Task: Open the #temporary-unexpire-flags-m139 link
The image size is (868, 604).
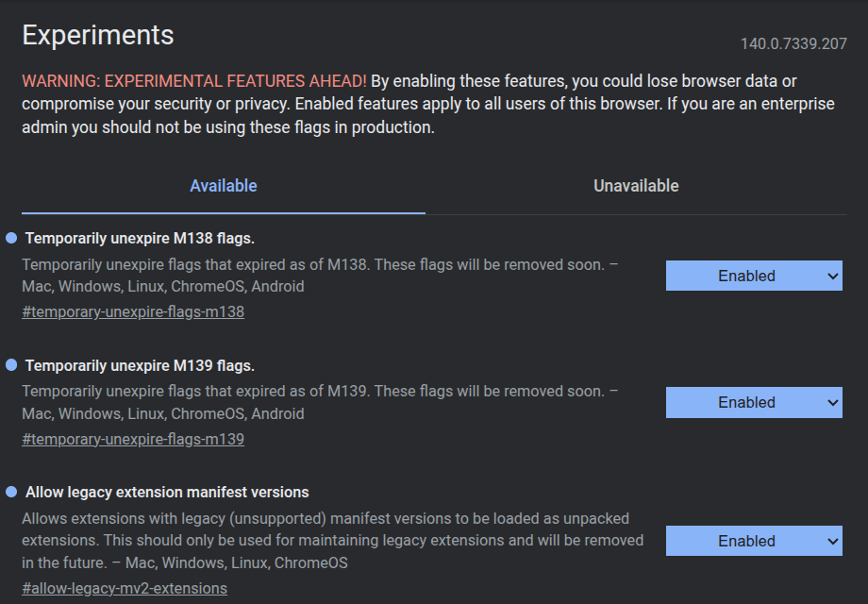Action: (x=132, y=438)
